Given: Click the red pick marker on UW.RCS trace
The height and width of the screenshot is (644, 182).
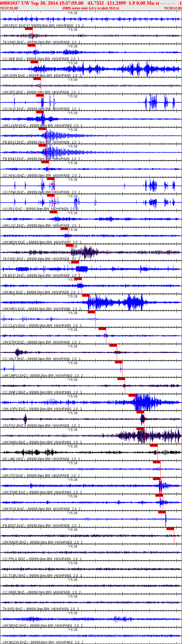Looking at the screenshot, I should click(x=159, y=495).
